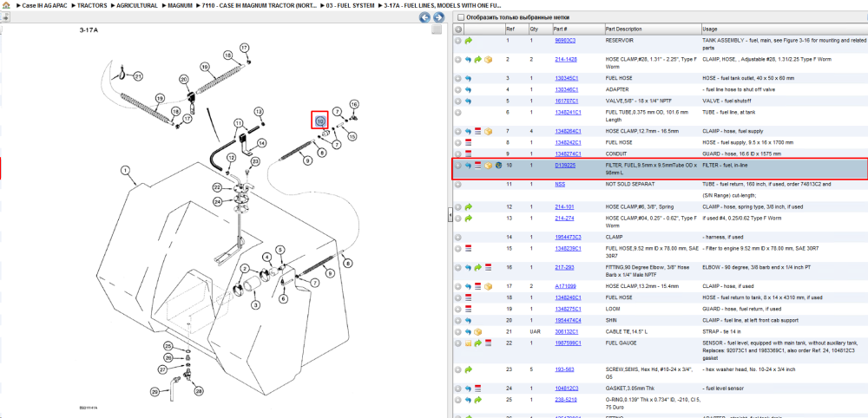The image size is (868, 418).
Task: Click green arrow icon in O-RING row 25
Action: pyautogui.click(x=478, y=399)
